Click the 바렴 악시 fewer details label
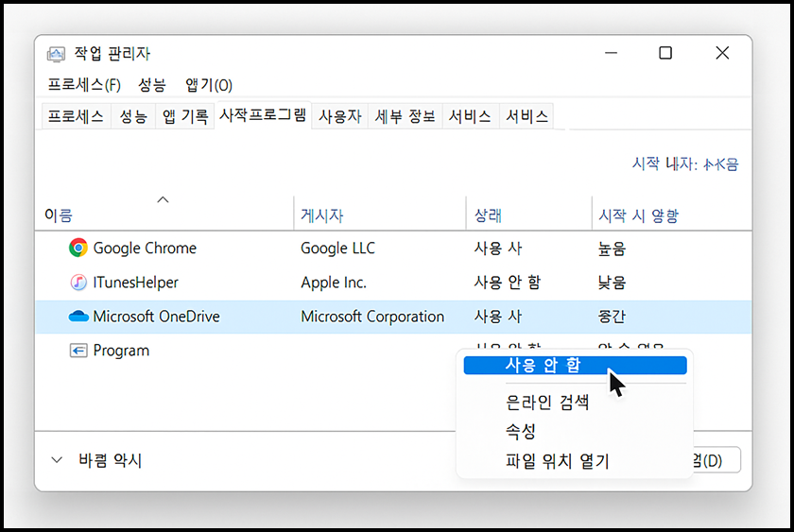Image resolution: width=794 pixels, height=532 pixels. (111, 460)
